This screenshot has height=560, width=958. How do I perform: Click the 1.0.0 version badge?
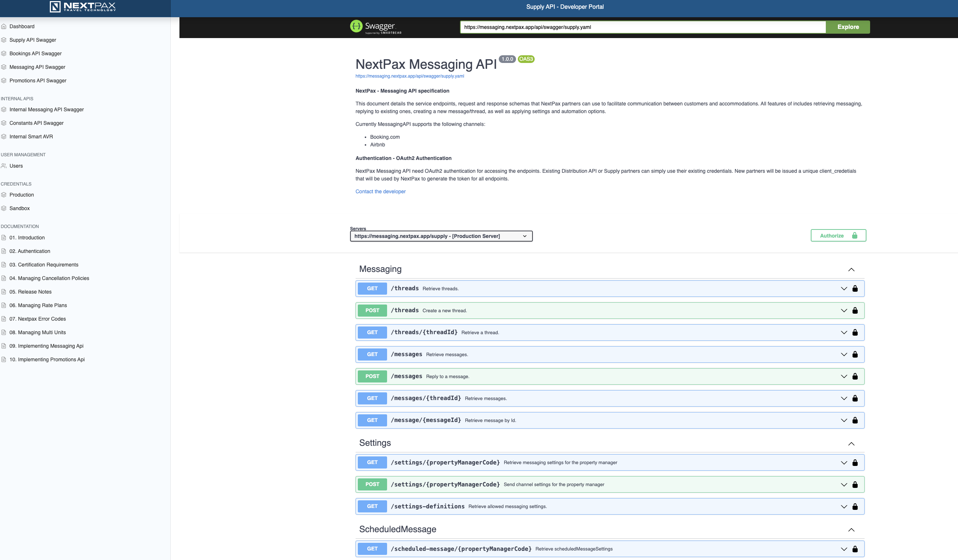507,59
